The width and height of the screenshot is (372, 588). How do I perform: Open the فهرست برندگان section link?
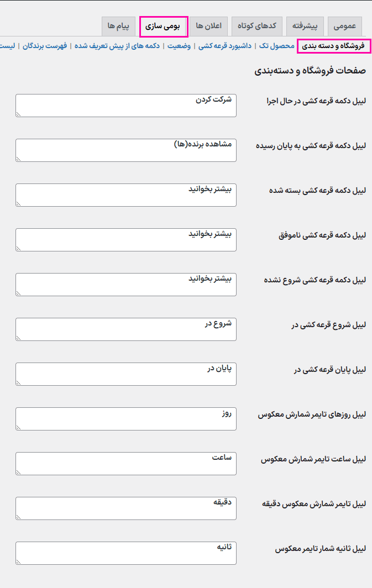click(x=44, y=46)
